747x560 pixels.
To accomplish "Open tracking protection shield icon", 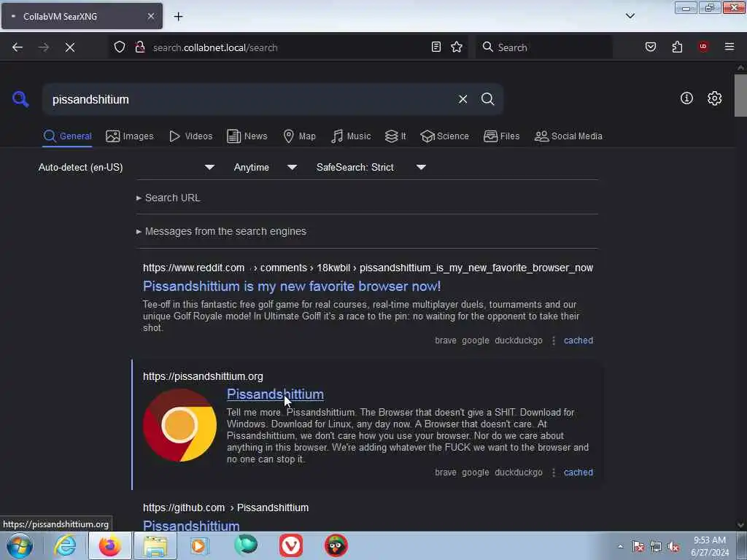I will pos(120,47).
